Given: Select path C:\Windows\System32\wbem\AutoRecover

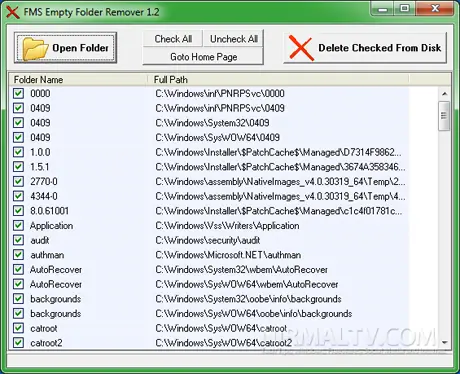Looking at the screenshot, I should [241, 269].
